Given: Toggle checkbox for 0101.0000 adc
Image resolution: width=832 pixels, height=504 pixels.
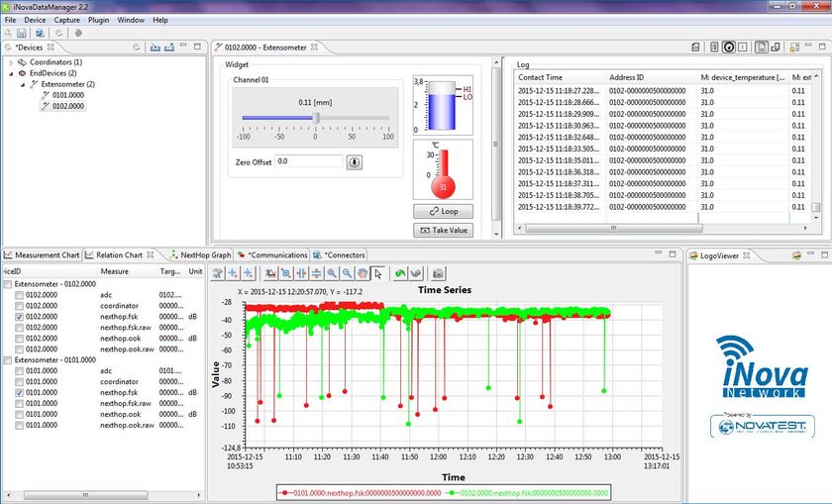Looking at the screenshot, I should [19, 371].
